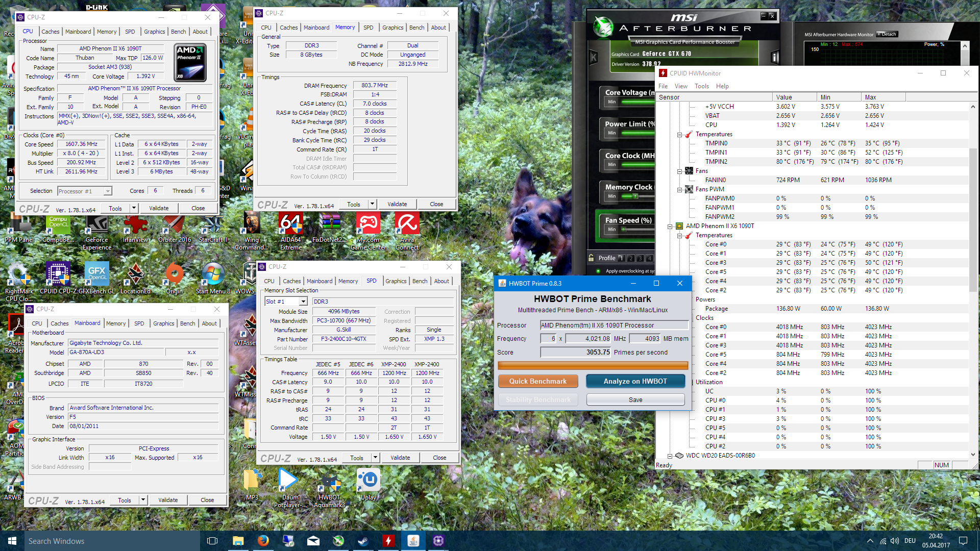Image resolution: width=980 pixels, height=551 pixels.
Task: Open Avira Connect desktop icon
Action: [407, 231]
